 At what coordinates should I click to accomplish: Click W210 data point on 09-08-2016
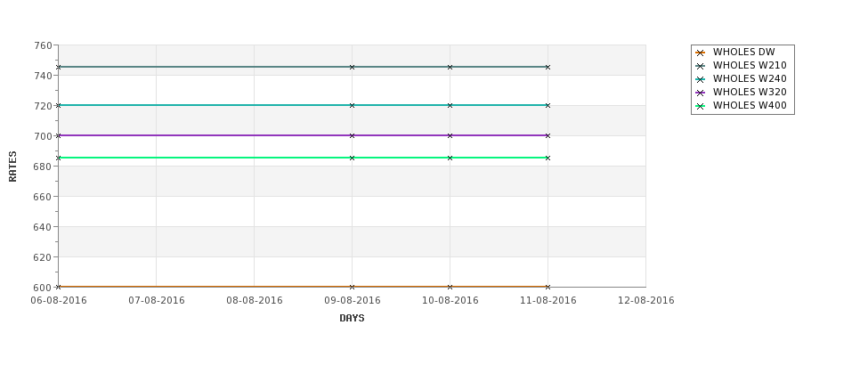[352, 67]
